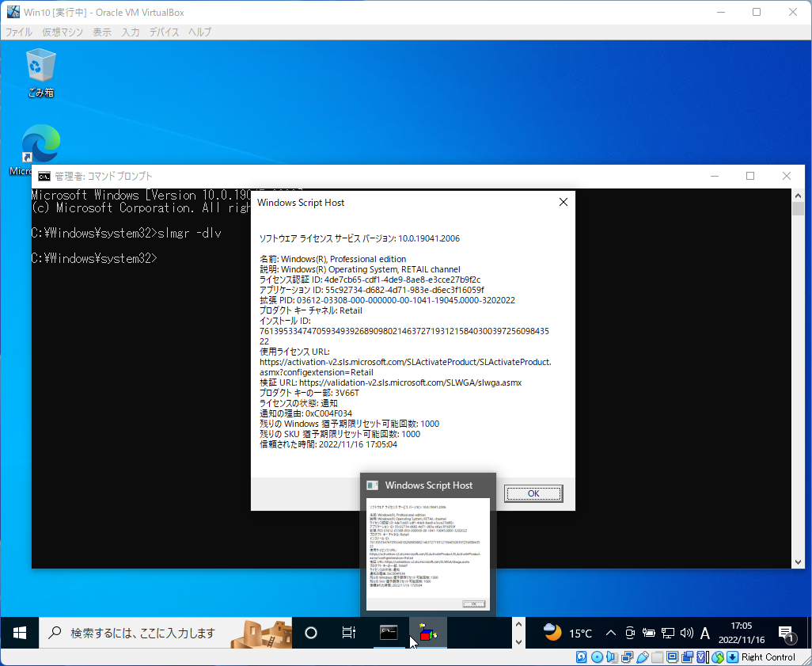Open Cortana circle button on taskbar

click(x=311, y=633)
